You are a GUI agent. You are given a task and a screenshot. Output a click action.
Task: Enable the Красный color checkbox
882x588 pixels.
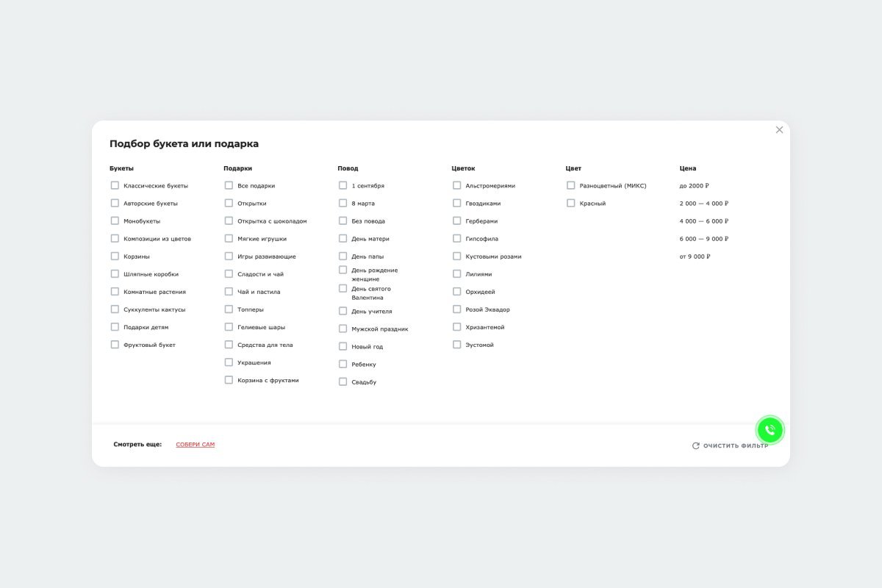click(x=570, y=203)
